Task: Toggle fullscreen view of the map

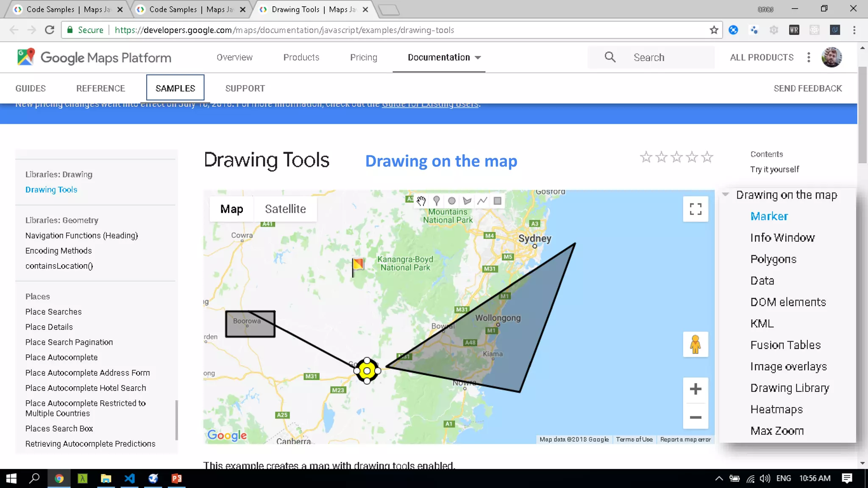Action: [696, 209]
